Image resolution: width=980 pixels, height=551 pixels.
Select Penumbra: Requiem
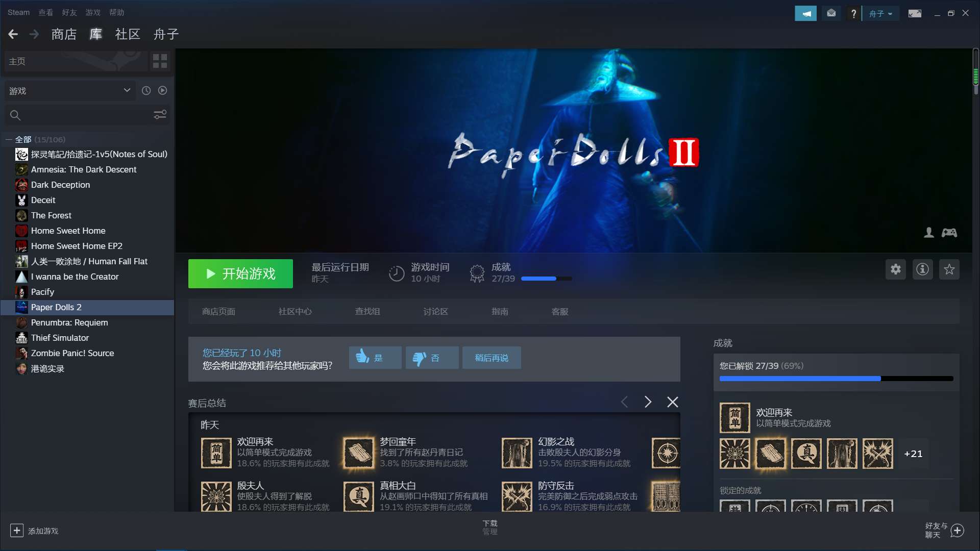tap(69, 322)
